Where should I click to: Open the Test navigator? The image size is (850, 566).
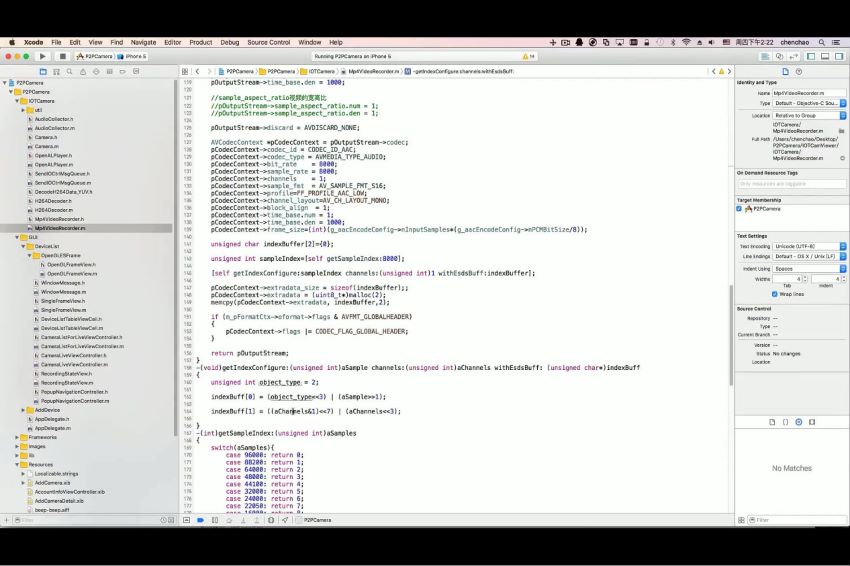pyautogui.click(x=96, y=72)
